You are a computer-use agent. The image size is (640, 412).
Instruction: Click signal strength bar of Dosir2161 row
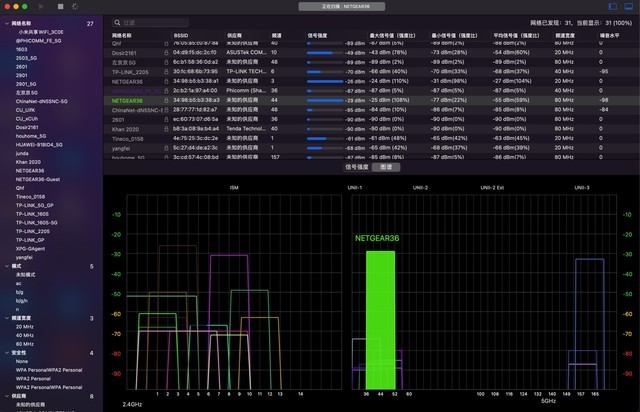[x=325, y=53]
